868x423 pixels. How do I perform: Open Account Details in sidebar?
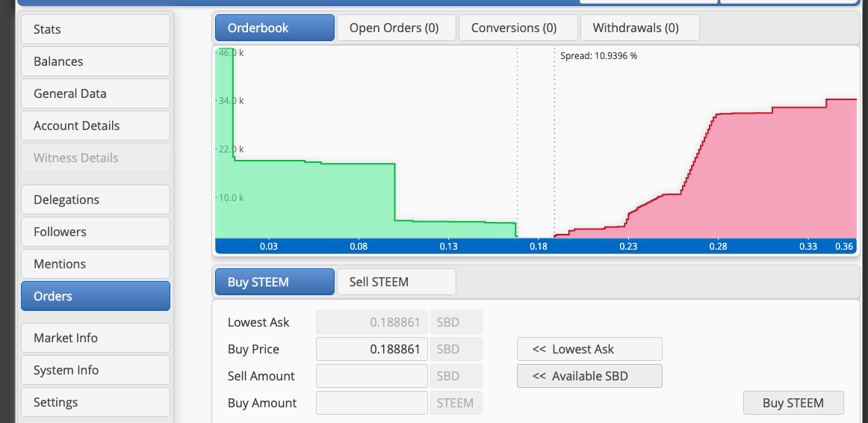click(x=95, y=125)
